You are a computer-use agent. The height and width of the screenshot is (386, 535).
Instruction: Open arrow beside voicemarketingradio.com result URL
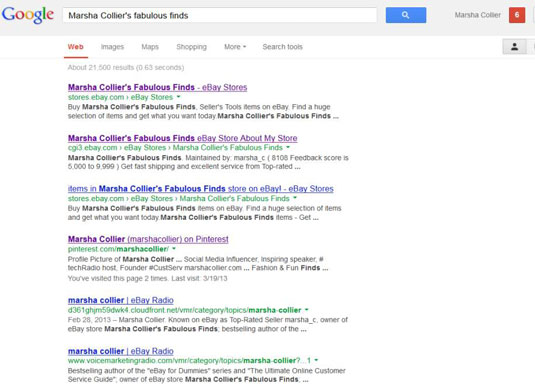tap(316, 360)
